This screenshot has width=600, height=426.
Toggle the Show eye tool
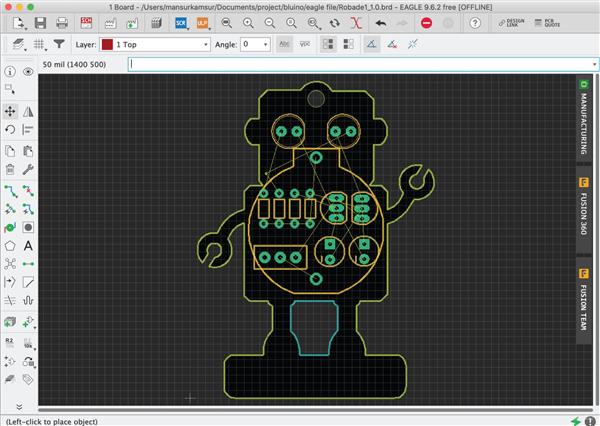tap(28, 73)
